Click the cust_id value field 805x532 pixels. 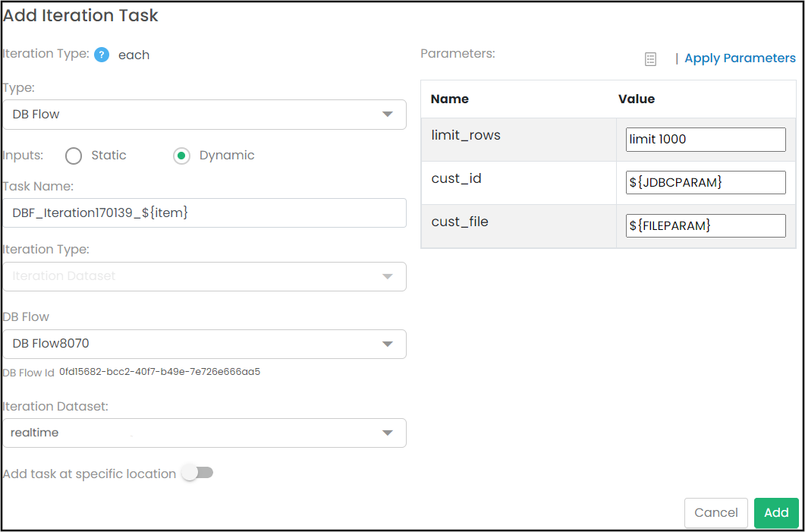click(x=706, y=182)
